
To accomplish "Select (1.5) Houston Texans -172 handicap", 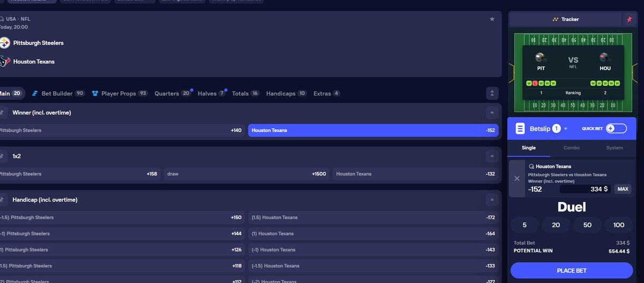I will click(x=373, y=217).
